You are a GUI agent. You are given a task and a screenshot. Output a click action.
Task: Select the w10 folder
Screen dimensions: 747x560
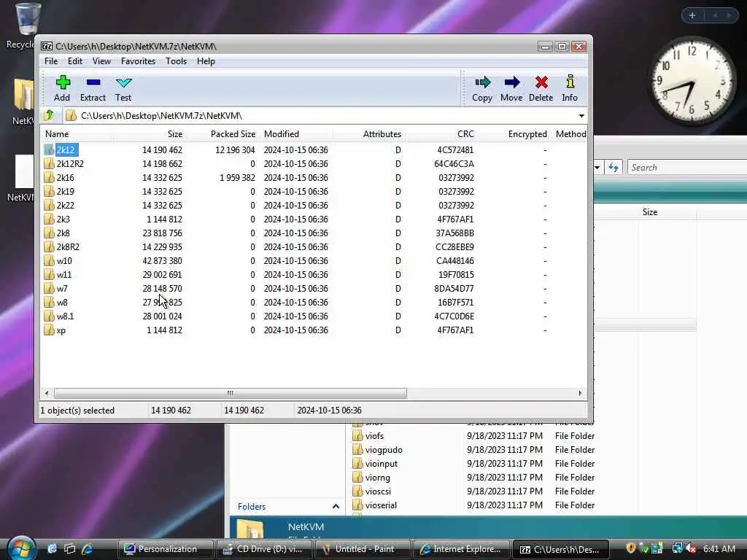(x=64, y=260)
